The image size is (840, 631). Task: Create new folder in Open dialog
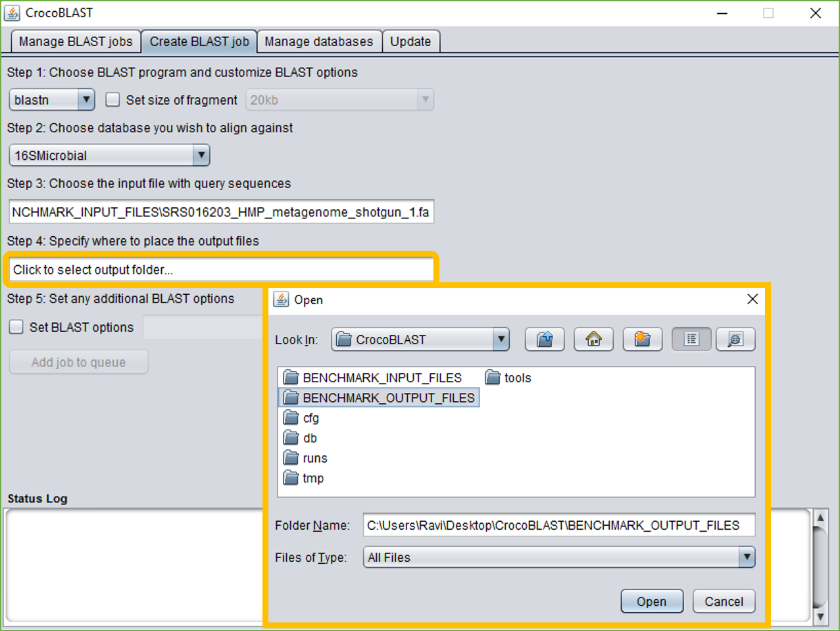[643, 340]
